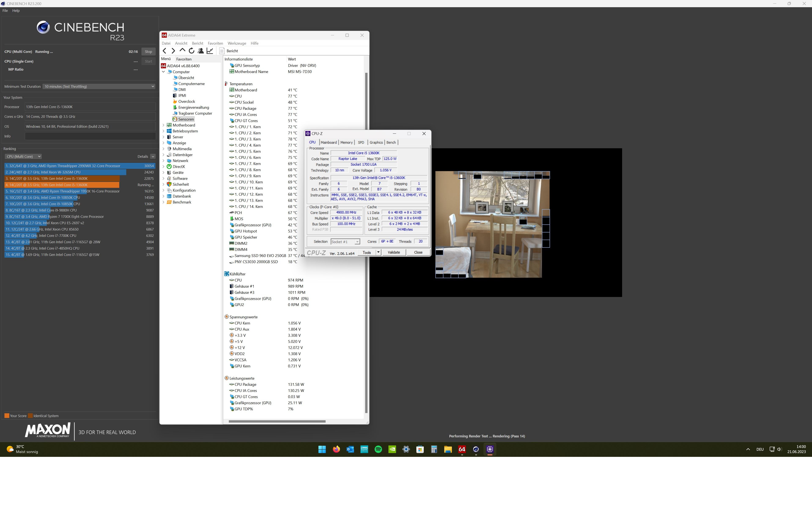Open Windows Settings gear on taskbar
The width and height of the screenshot is (812, 522).
(406, 449)
